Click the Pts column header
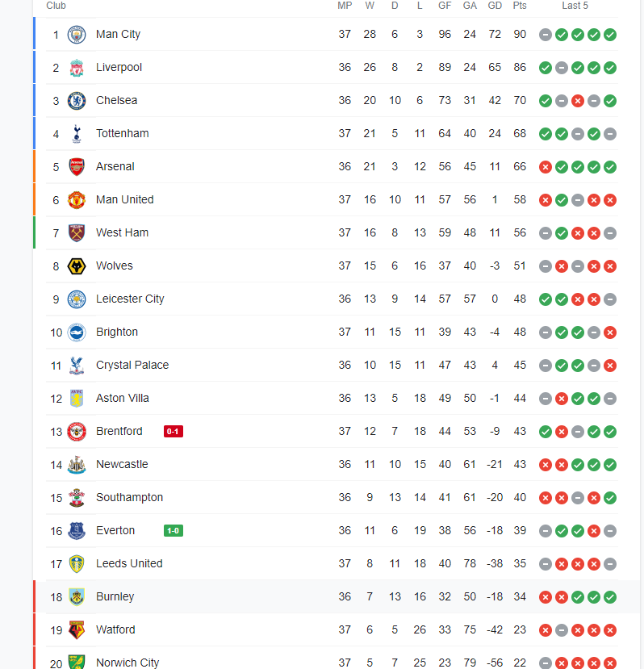The height and width of the screenshot is (669, 644). tap(520, 6)
